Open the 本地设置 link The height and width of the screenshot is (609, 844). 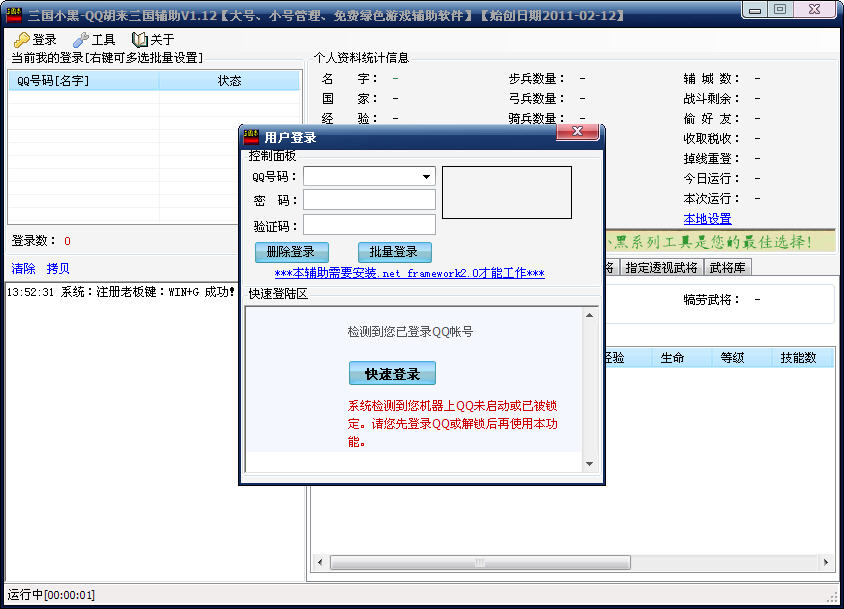point(707,219)
